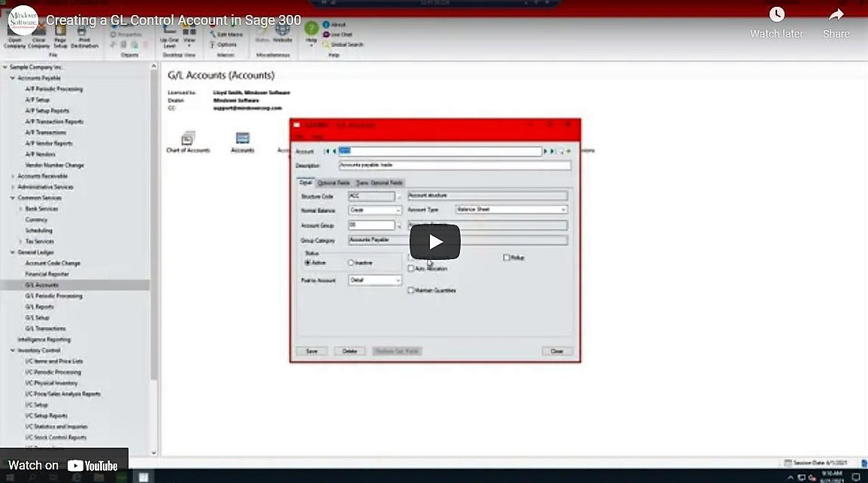The height and width of the screenshot is (483, 868).
Task: Open the Watch on YouTube link
Action: click(x=64, y=465)
